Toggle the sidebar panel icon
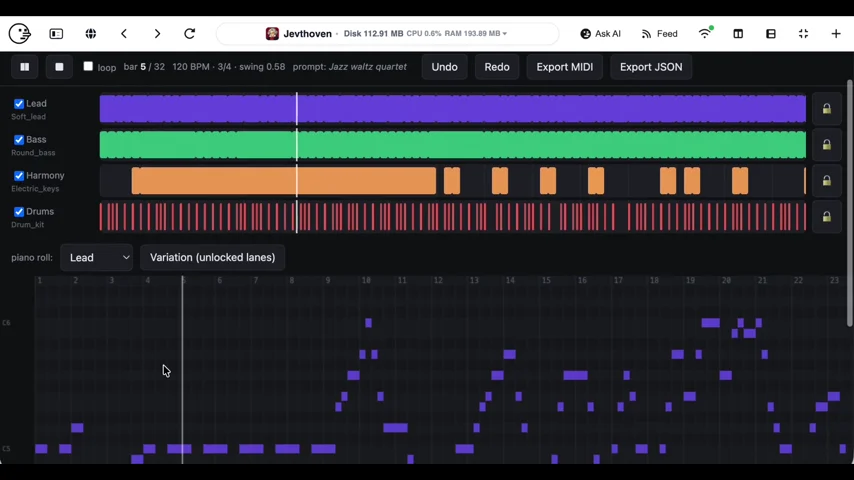This screenshot has width=854, height=480. click(56, 34)
